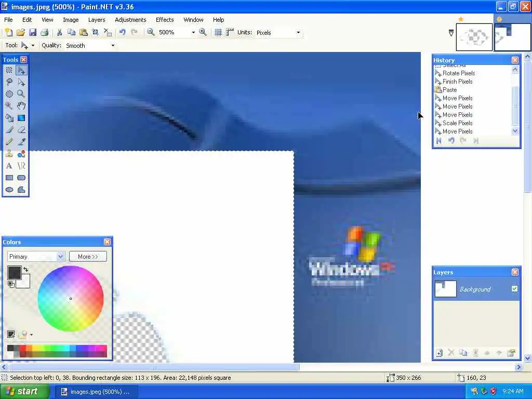
Task: Select the Move Selected Pixels tool
Action: coord(21,70)
